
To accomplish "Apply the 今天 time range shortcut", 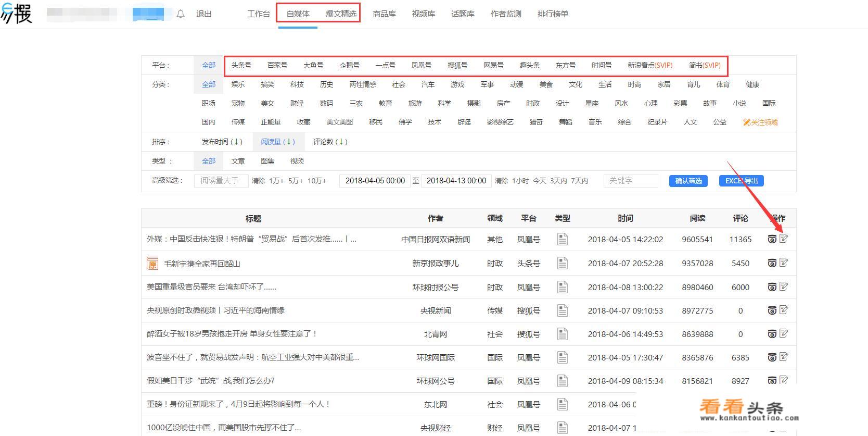I will pyautogui.click(x=539, y=181).
